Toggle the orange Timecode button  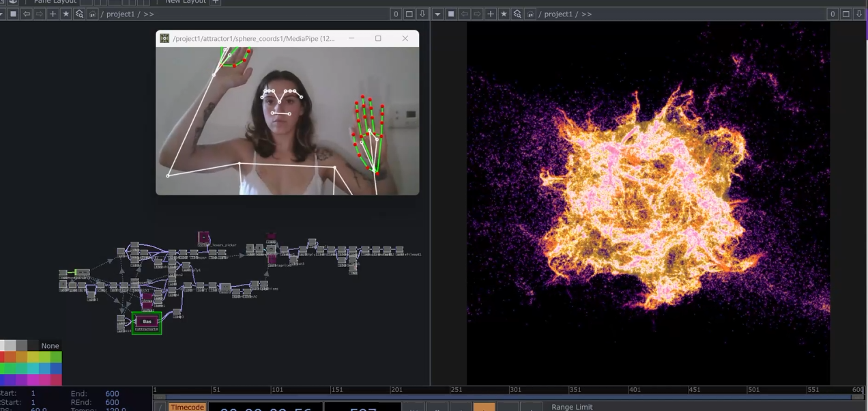click(x=187, y=407)
